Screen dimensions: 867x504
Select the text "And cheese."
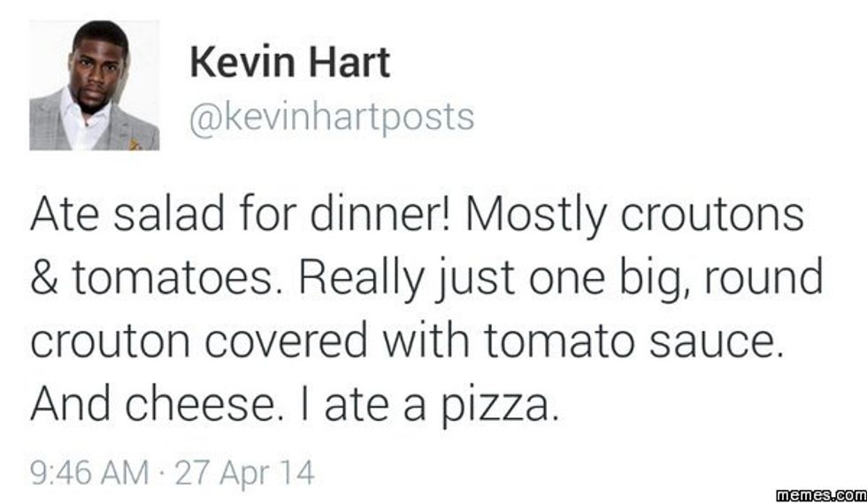[x=157, y=404]
